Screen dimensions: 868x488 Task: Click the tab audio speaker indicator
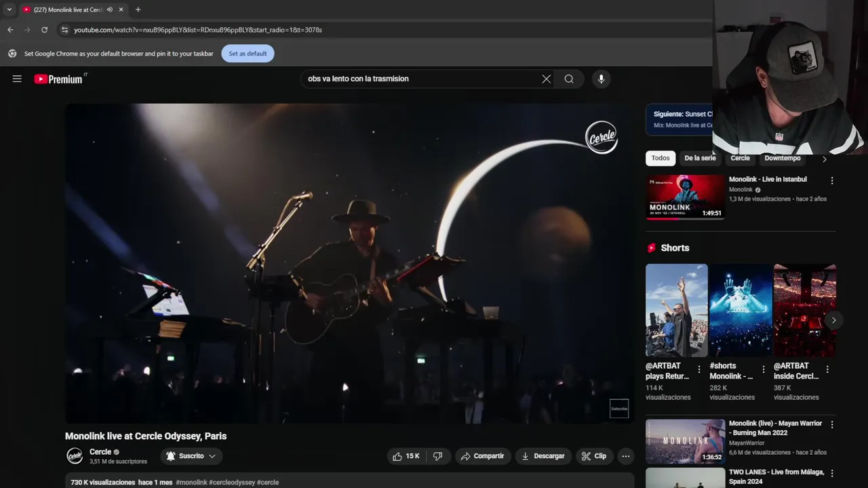[110, 9]
